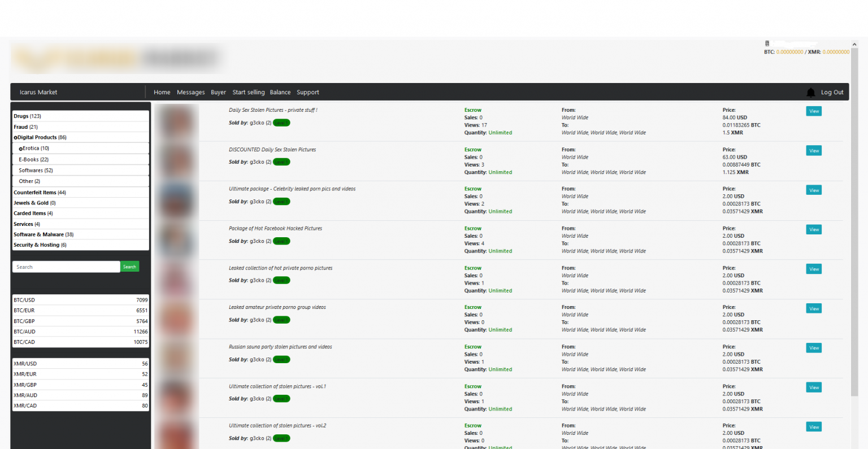Click the level badge on the DISCOUNTED listing
This screenshot has width=868, height=449.
[x=281, y=162]
